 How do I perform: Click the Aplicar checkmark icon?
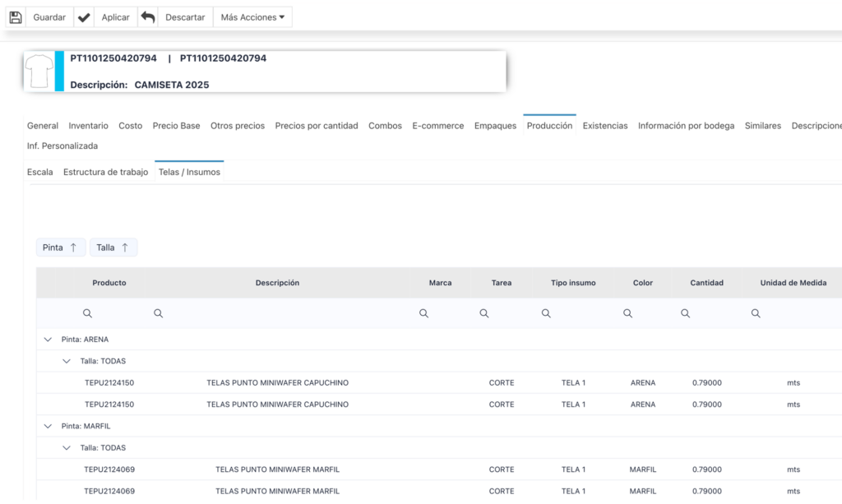(x=84, y=17)
